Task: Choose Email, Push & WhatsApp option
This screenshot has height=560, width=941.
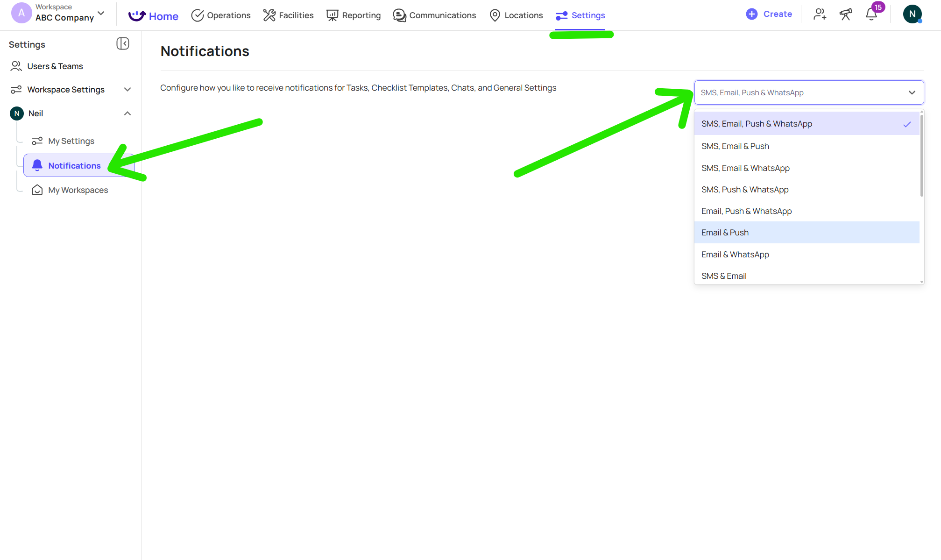Action: (807, 211)
